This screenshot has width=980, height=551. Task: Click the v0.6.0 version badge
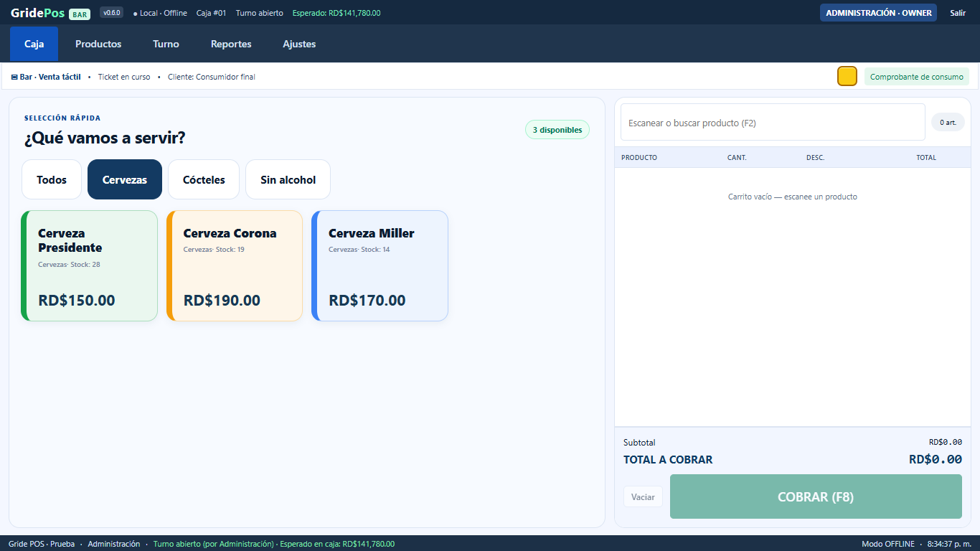click(x=112, y=13)
